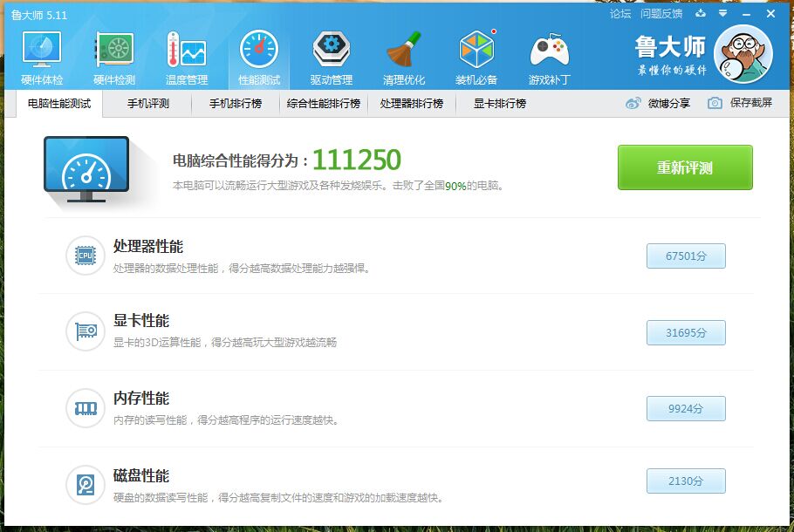Viewport: 794px width, 532px height.
Task: Open the 论坛 forum link
Action: click(619, 14)
